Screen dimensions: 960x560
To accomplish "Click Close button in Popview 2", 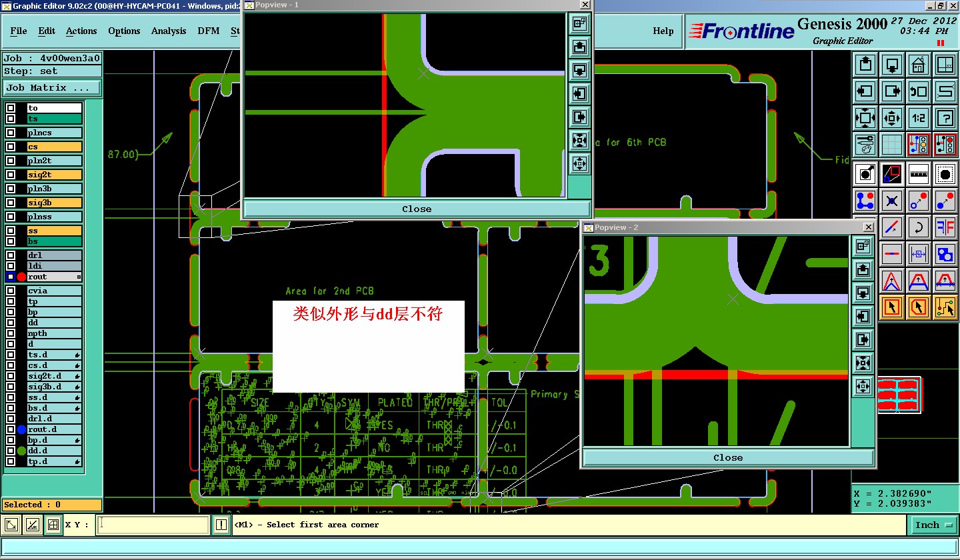I will click(x=728, y=457).
